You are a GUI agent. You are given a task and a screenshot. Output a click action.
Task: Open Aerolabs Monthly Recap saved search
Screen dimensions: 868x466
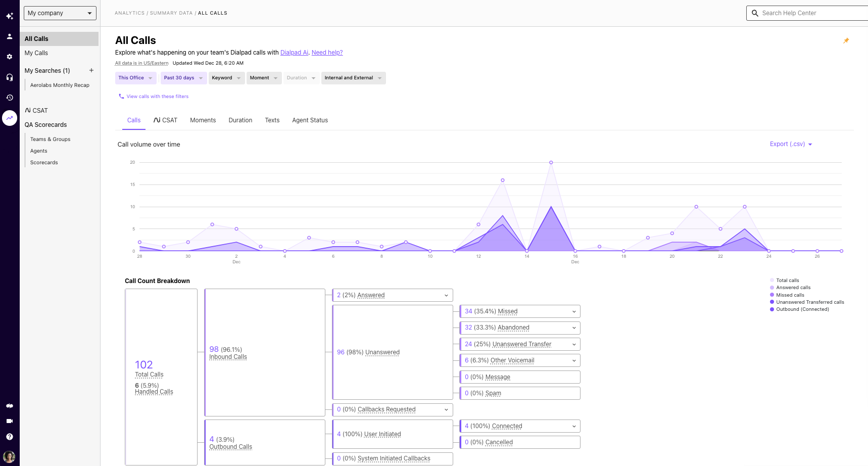pyautogui.click(x=60, y=85)
